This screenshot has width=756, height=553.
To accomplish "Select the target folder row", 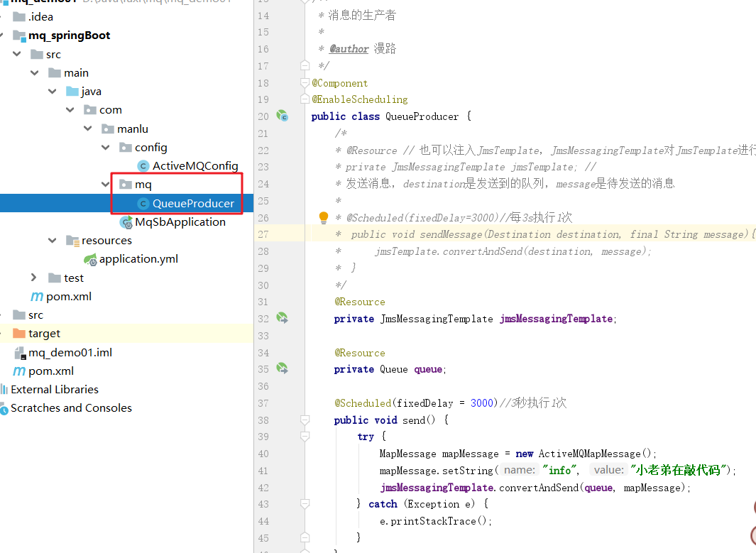I will pyautogui.click(x=126, y=334).
